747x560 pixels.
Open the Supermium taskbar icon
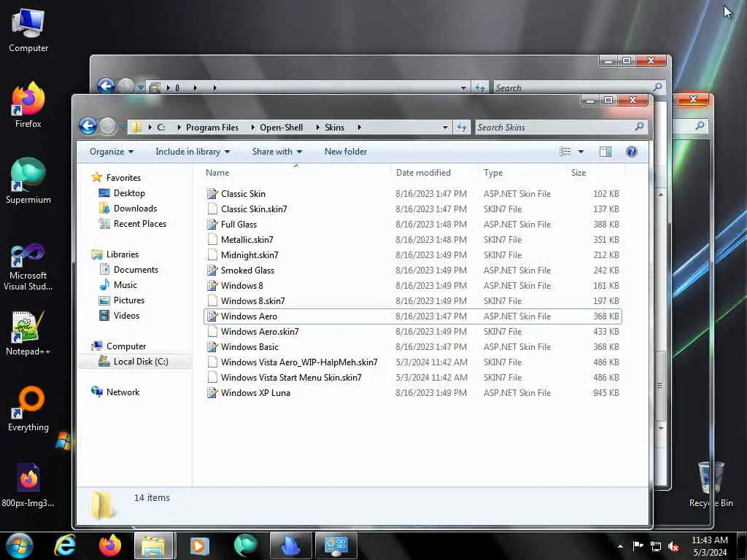245,545
